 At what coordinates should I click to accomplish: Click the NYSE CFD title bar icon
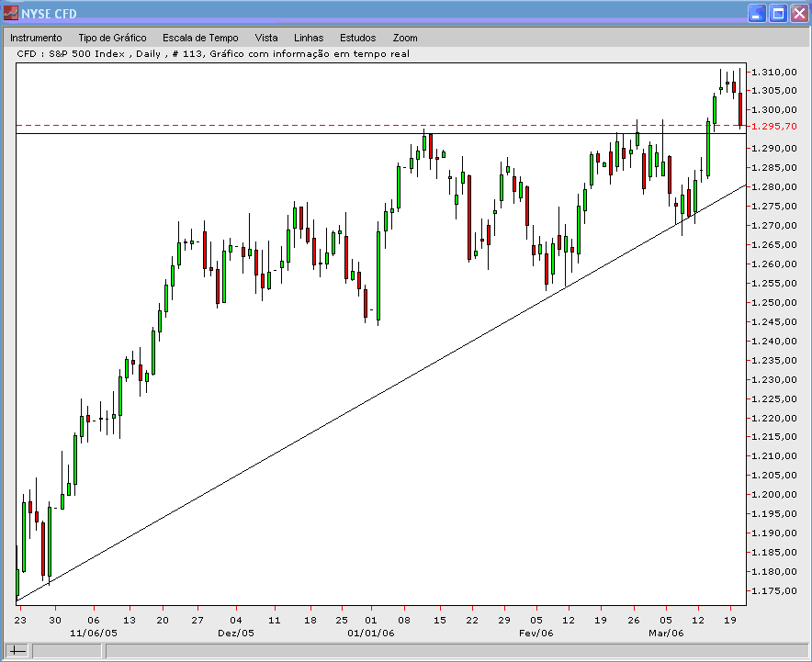(11, 13)
